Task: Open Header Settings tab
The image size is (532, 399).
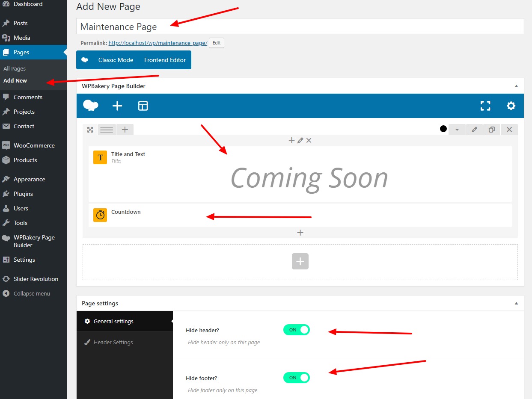Action: (113, 342)
